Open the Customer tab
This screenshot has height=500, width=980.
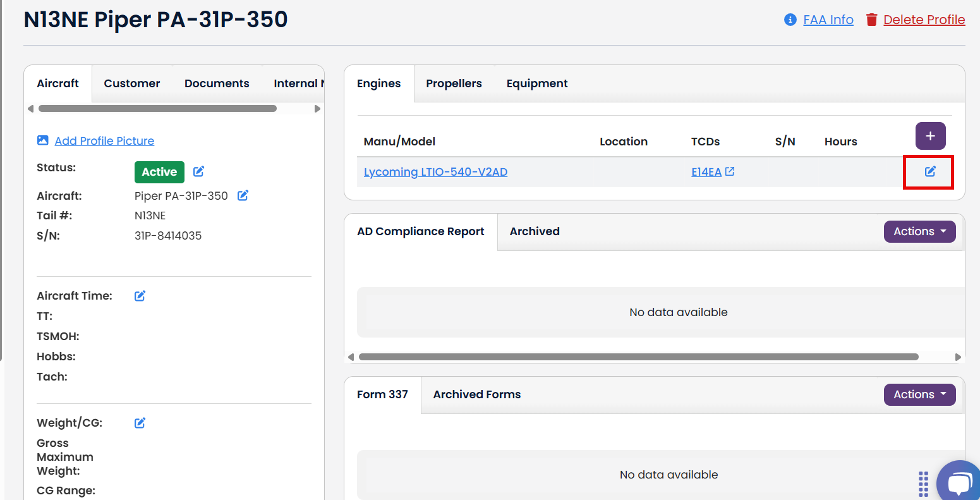coord(131,83)
